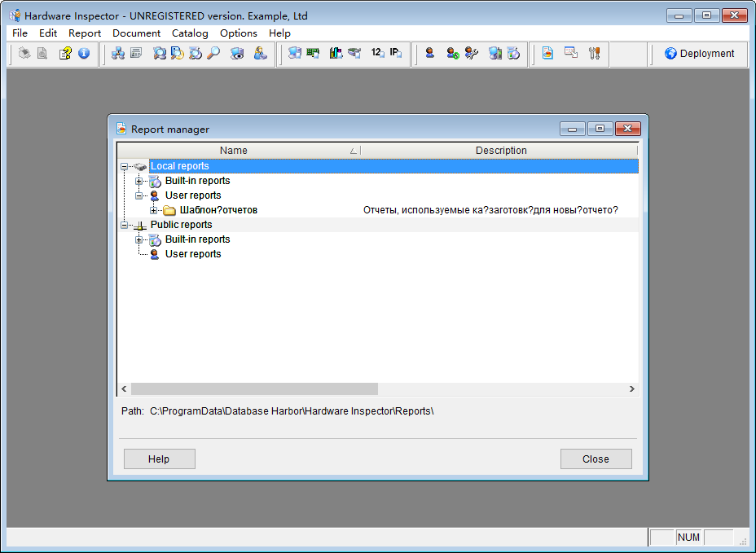The height and width of the screenshot is (553, 756).
Task: Select User reports under Public reports
Action: pyautogui.click(x=193, y=254)
